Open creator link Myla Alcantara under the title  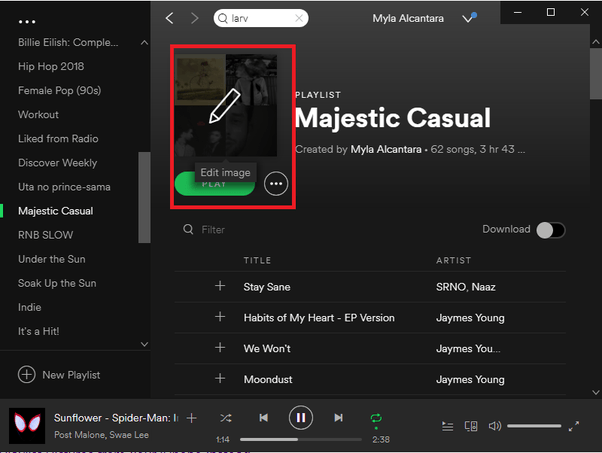click(x=386, y=149)
